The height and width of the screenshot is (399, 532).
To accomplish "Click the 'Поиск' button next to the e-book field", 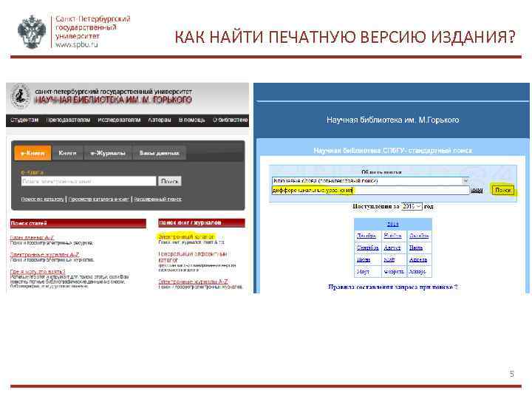I will 170,181.
